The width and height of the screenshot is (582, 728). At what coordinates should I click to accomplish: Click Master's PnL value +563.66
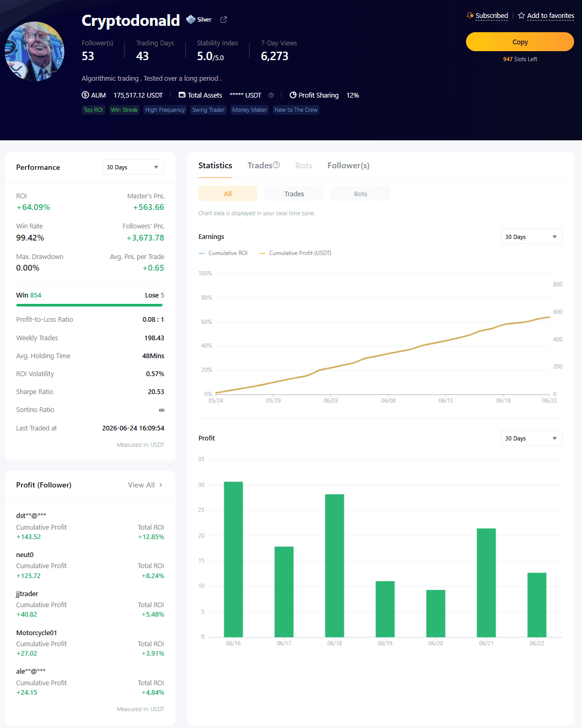(x=149, y=207)
